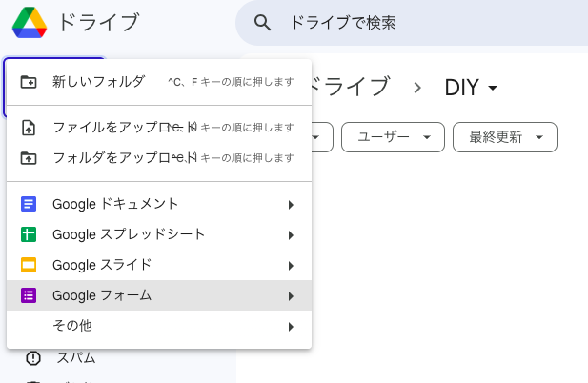Click the breadcrumb chevron before DIY
The width and height of the screenshot is (588, 383).
[417, 88]
